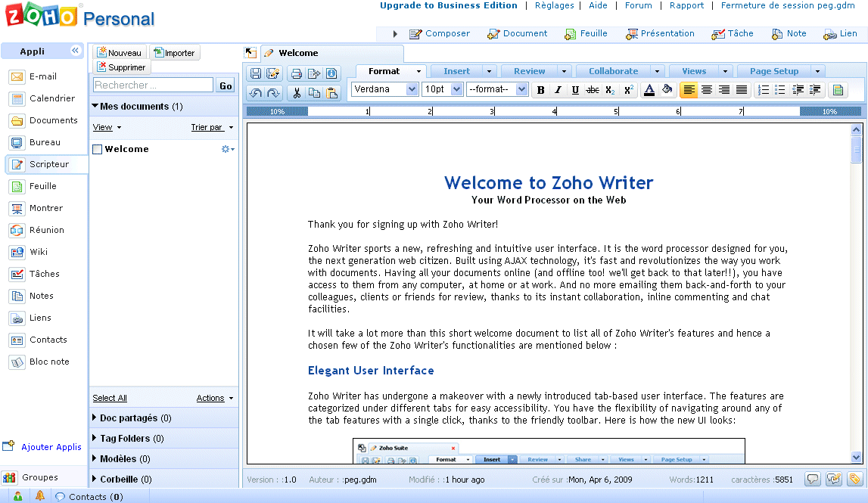Set center text alignment

point(706,90)
